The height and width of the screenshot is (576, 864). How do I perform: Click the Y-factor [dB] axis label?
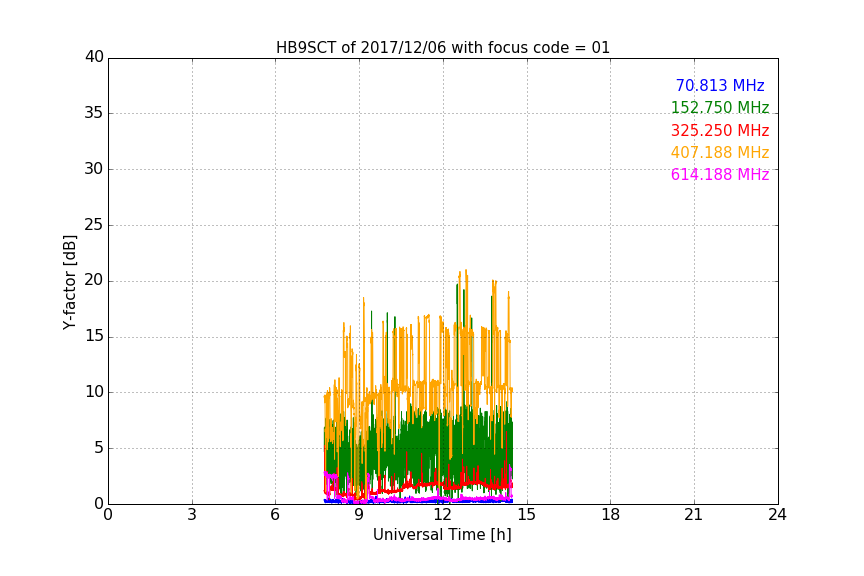(x=69, y=282)
